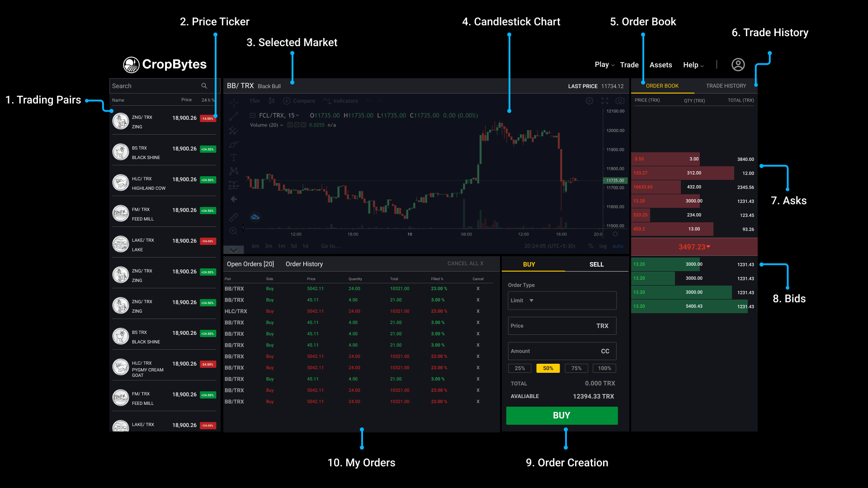Click the search magnifier icon
Image resolution: width=868 pixels, height=488 pixels.
204,86
